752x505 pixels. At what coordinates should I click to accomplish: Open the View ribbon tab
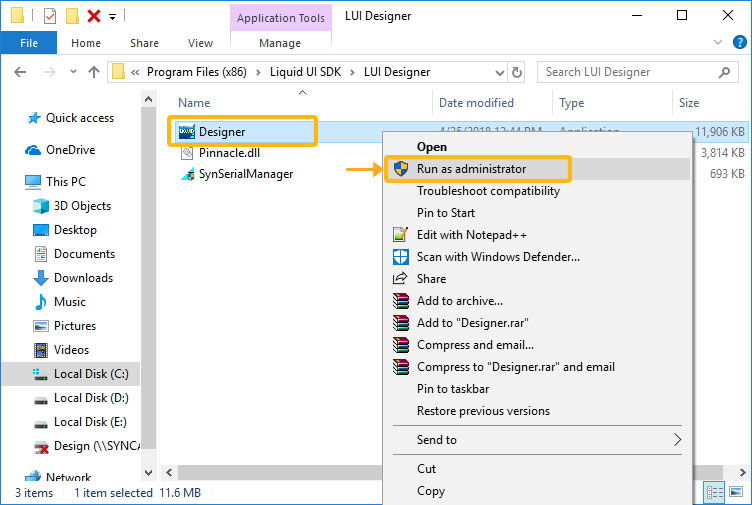point(200,43)
